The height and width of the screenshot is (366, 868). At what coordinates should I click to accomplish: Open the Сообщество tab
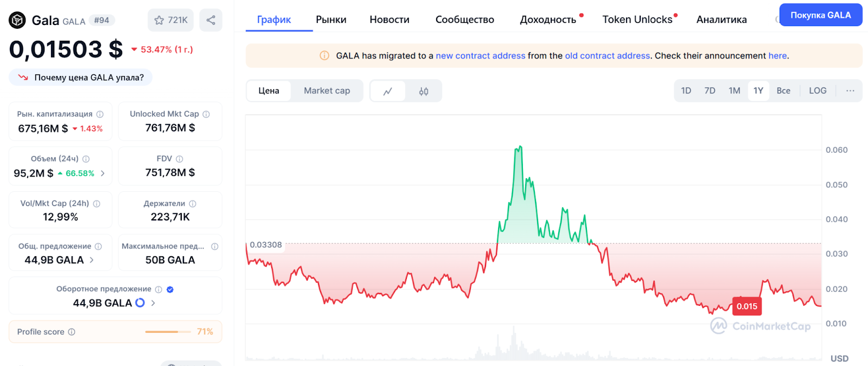tap(465, 20)
